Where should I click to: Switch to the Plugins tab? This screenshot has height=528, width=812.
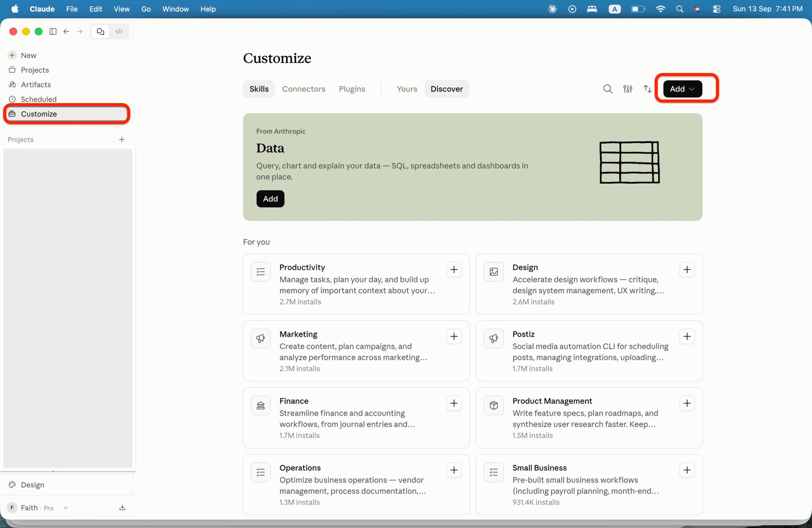(352, 89)
